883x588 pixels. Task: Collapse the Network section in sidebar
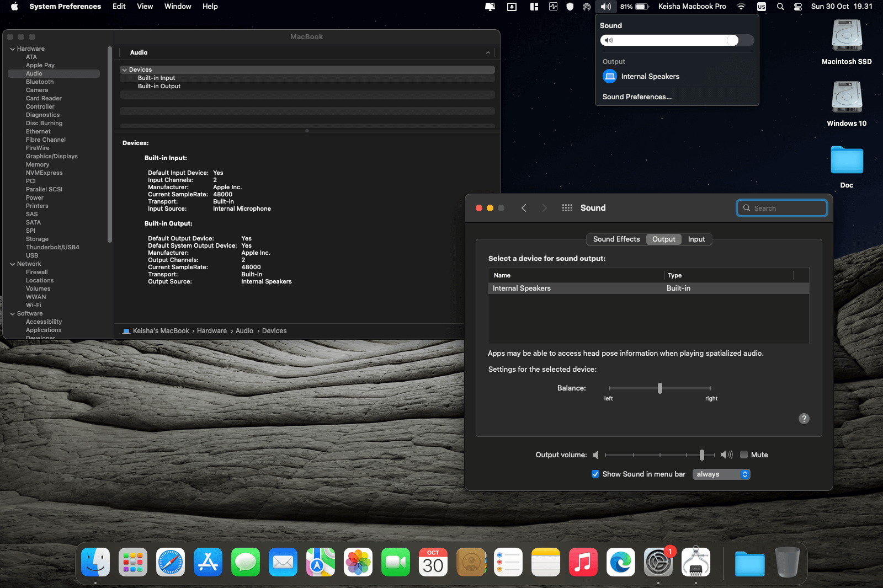point(13,264)
